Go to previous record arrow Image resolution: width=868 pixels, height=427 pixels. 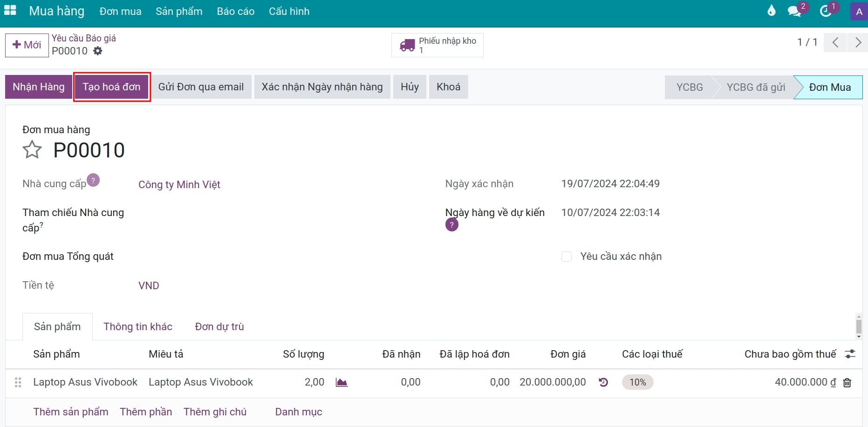tap(835, 42)
